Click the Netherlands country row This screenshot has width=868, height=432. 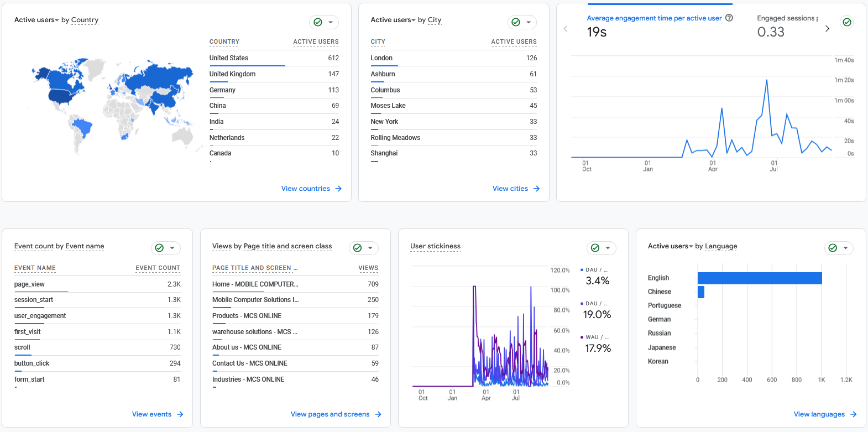tap(274, 138)
